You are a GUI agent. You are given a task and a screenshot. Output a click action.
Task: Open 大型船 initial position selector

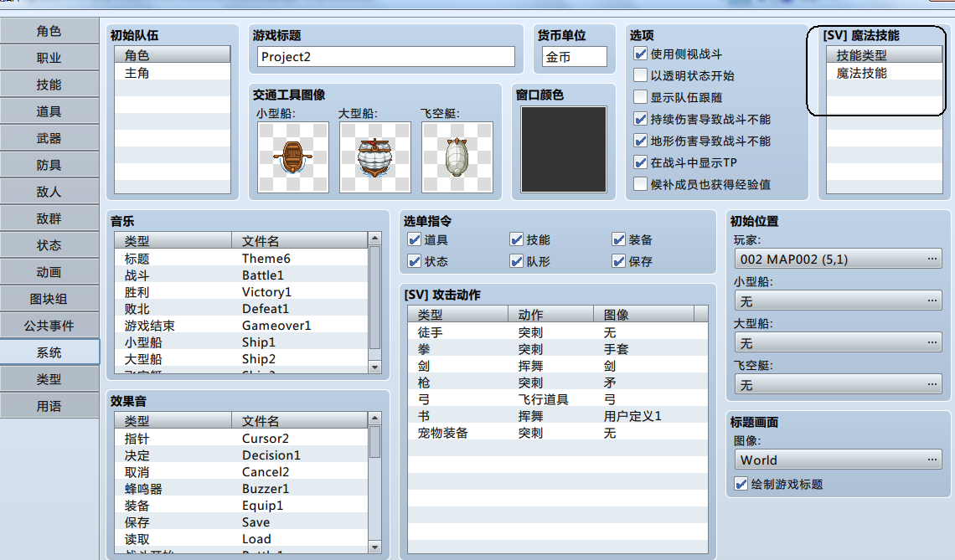(838, 342)
